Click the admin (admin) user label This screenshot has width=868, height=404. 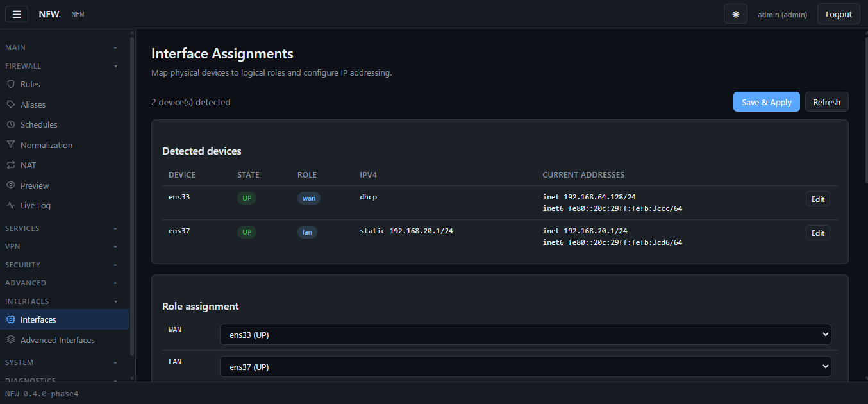782,14
